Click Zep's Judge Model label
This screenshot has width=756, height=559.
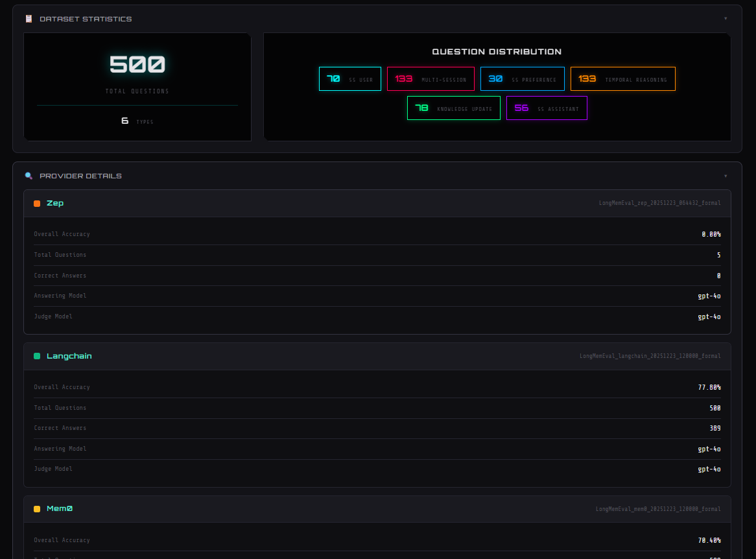(53, 316)
